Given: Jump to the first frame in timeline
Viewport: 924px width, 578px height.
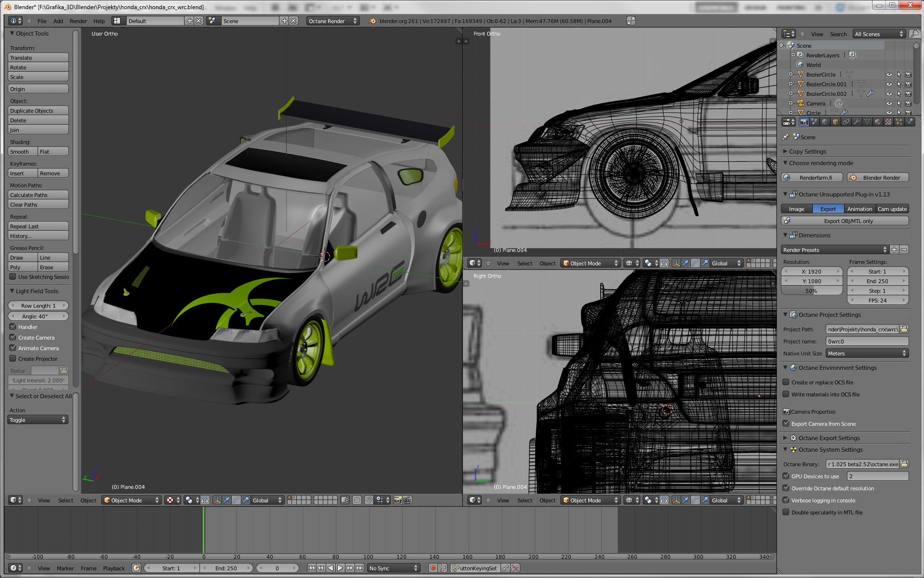Looking at the screenshot, I should click(x=311, y=568).
